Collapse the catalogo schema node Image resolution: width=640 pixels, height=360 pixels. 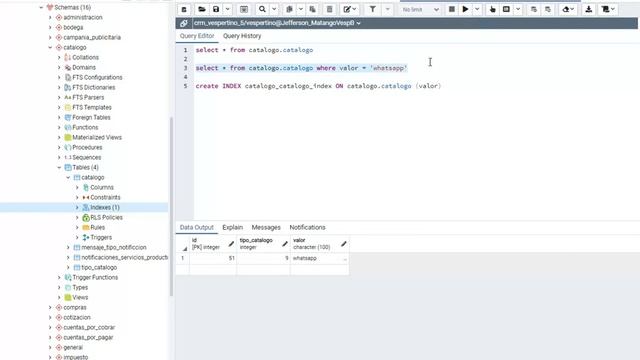coord(50,47)
